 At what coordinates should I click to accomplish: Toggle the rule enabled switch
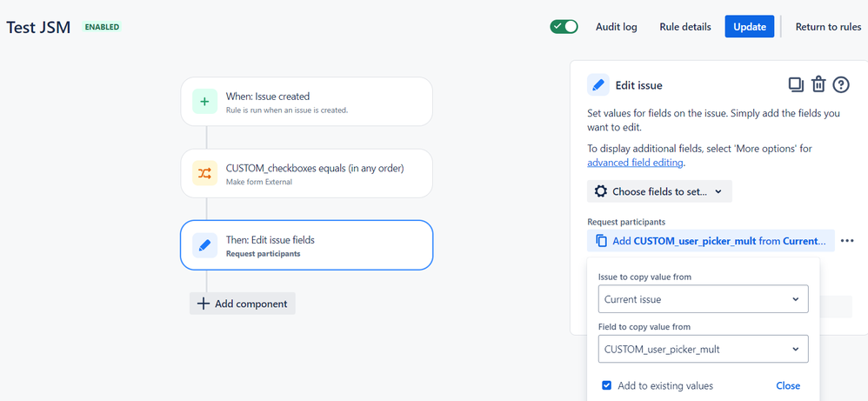coord(564,27)
